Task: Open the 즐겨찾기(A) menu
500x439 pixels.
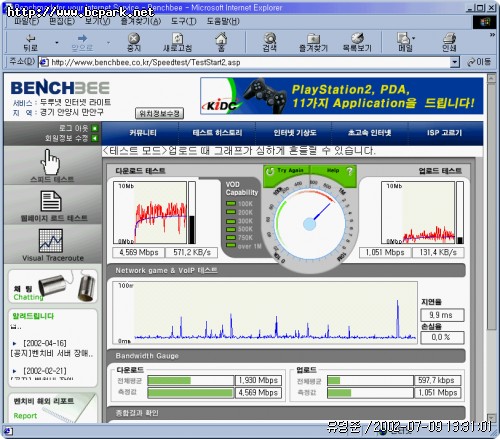Action: click(141, 21)
